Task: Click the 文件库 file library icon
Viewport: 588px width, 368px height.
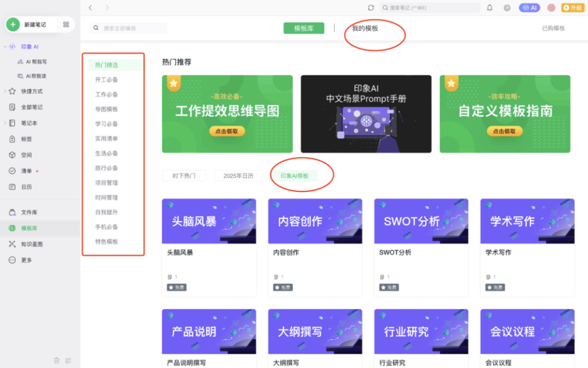Action: (12, 212)
